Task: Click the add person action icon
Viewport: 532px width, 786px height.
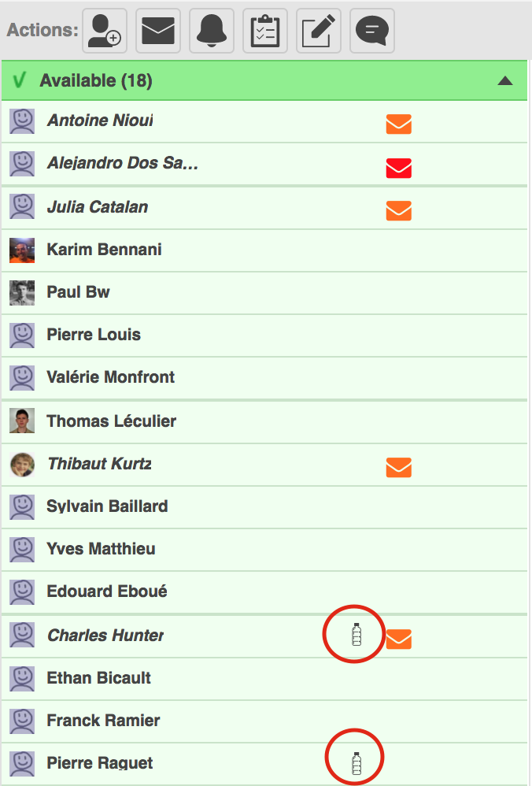Action: (105, 31)
